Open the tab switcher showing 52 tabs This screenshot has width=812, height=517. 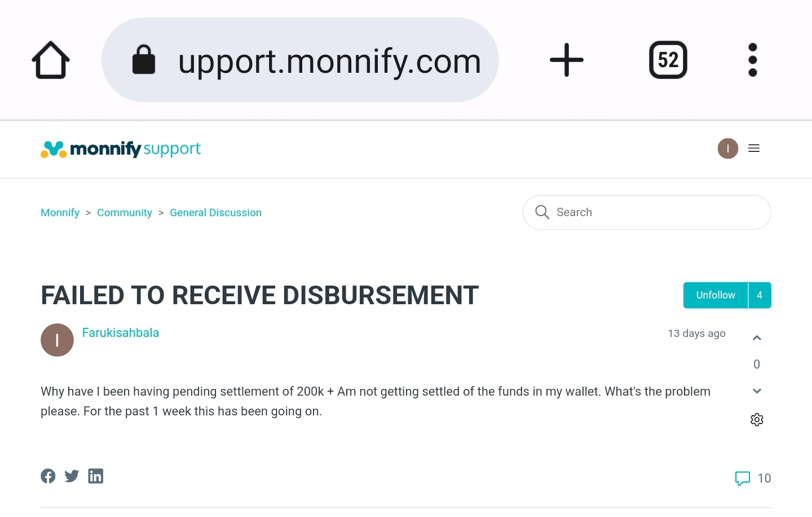(668, 60)
